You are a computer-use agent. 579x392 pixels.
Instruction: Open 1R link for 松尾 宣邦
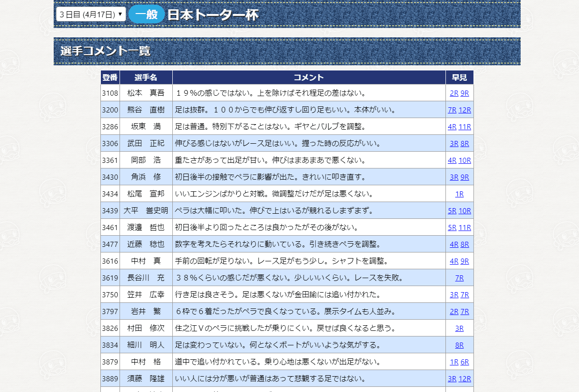click(459, 194)
